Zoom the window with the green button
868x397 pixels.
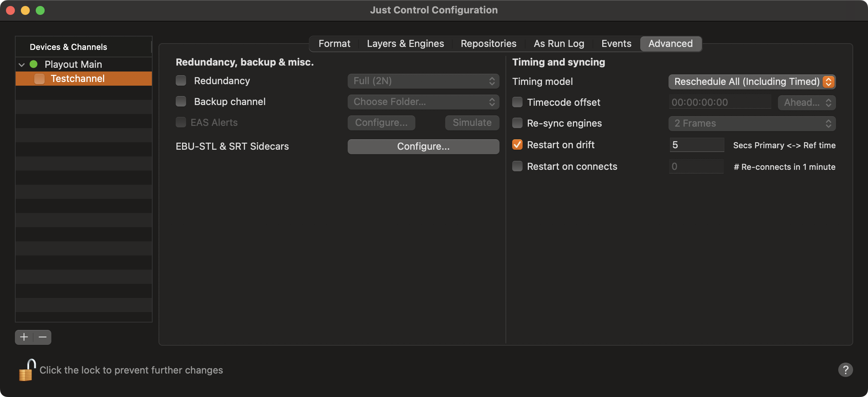(x=40, y=10)
